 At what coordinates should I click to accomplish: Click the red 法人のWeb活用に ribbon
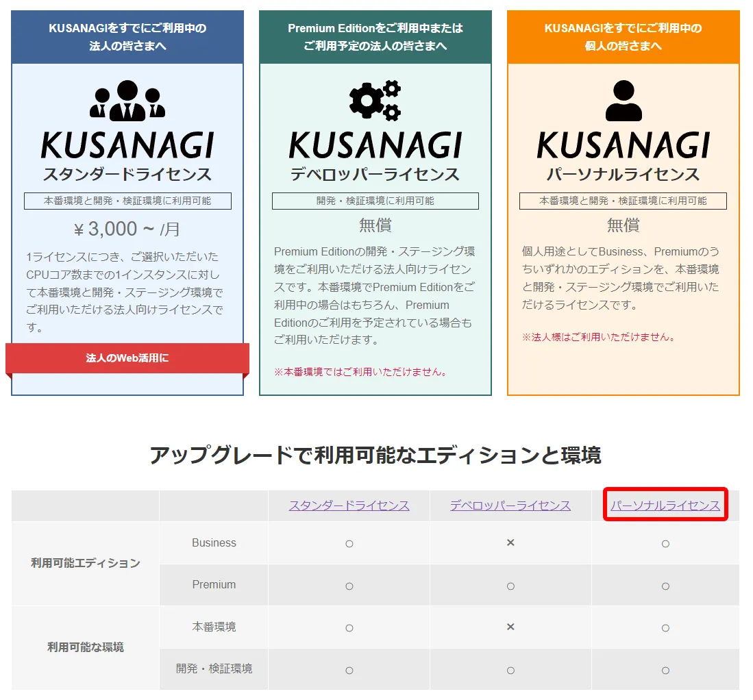[x=127, y=358]
